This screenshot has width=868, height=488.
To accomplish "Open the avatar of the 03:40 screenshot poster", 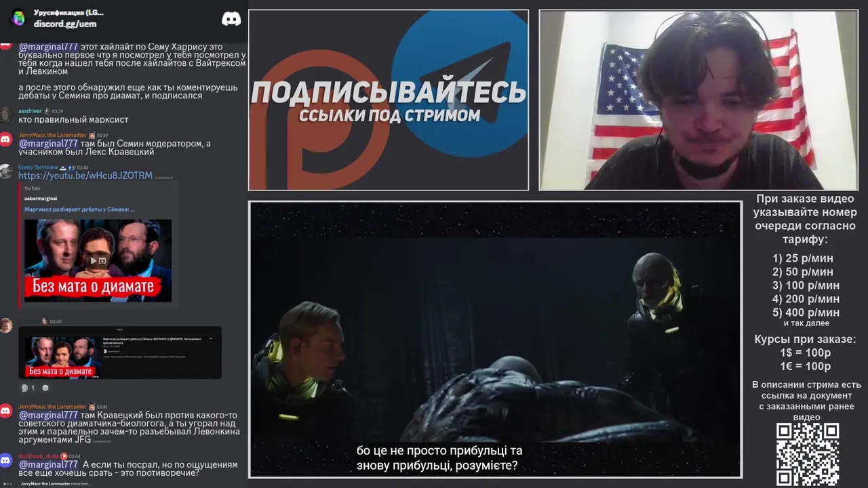I will click(6, 325).
